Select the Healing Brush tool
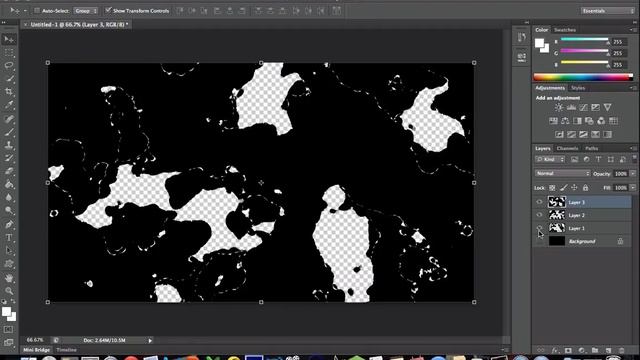The image size is (640, 360). pos(9,119)
